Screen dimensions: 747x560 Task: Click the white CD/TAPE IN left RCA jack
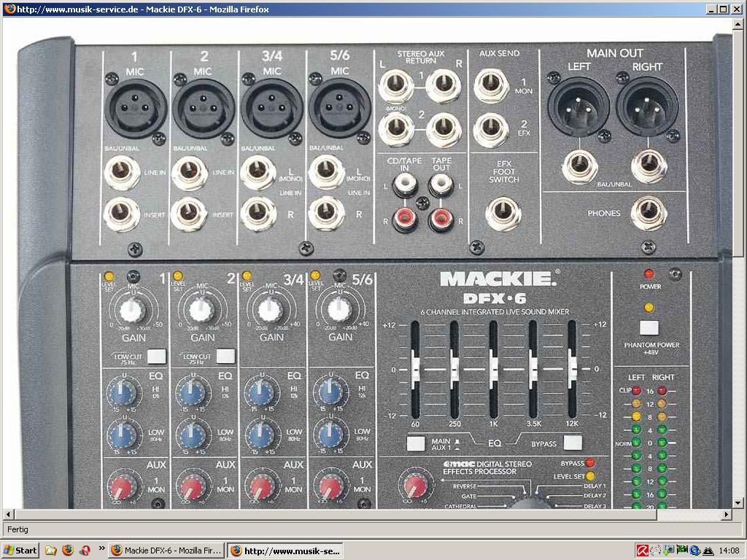click(x=405, y=184)
